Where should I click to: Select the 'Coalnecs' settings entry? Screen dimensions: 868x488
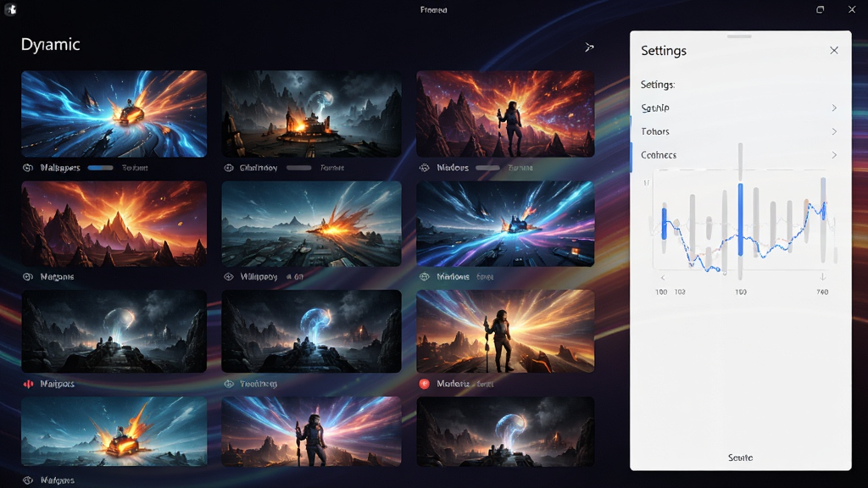click(740, 155)
